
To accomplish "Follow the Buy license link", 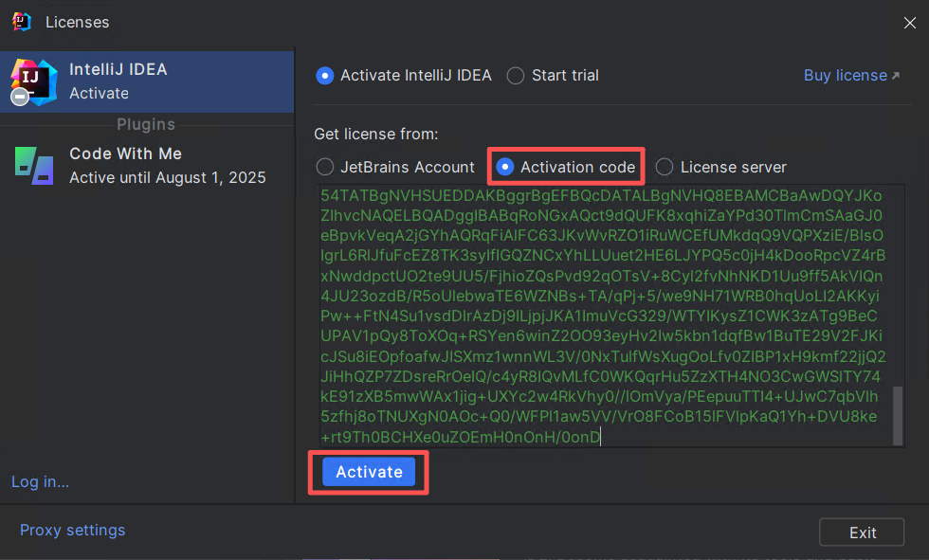I will tap(845, 76).
